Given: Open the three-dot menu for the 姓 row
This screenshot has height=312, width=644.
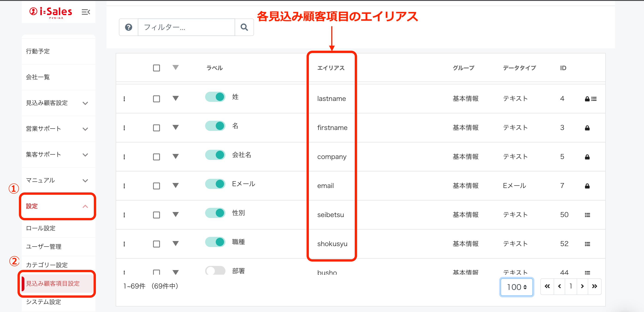Looking at the screenshot, I should 124,99.
